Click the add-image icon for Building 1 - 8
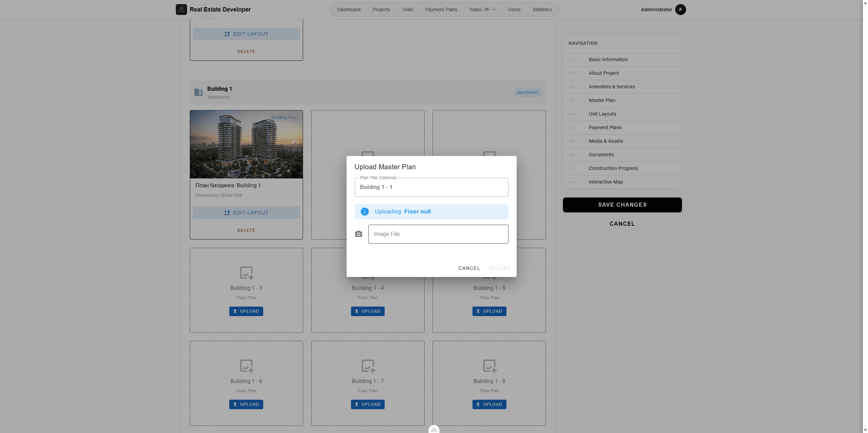Viewport: 868px width, 433px height. coord(489,366)
